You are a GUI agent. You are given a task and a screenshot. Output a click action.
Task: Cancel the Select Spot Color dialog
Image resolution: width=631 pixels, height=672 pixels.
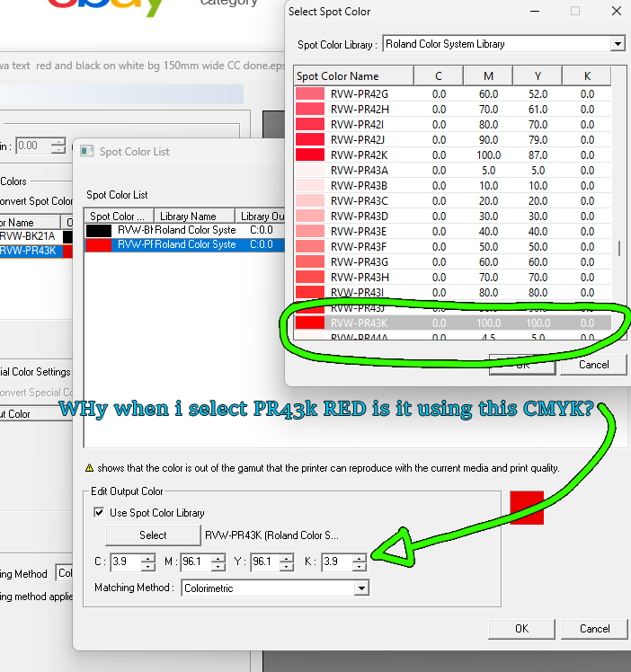click(x=594, y=365)
